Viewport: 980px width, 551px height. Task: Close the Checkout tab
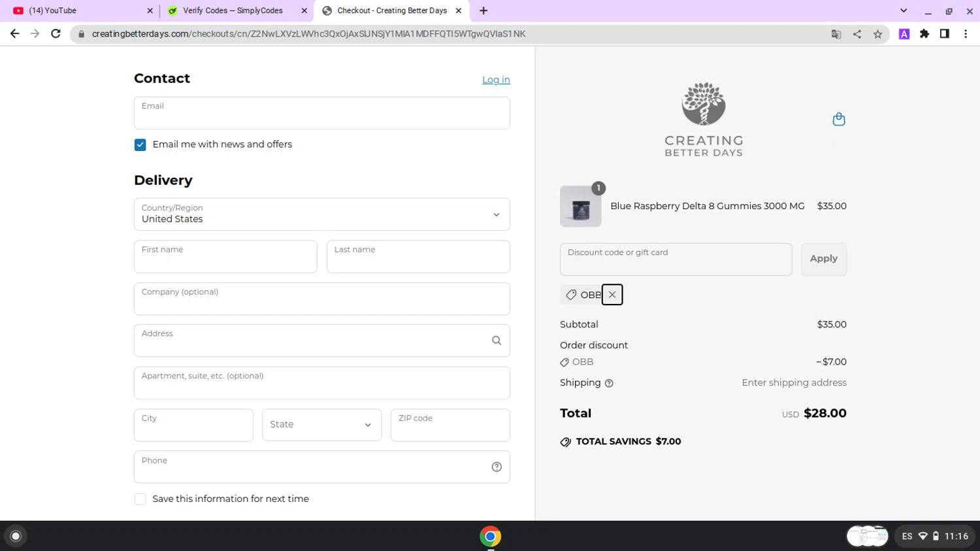click(459, 10)
